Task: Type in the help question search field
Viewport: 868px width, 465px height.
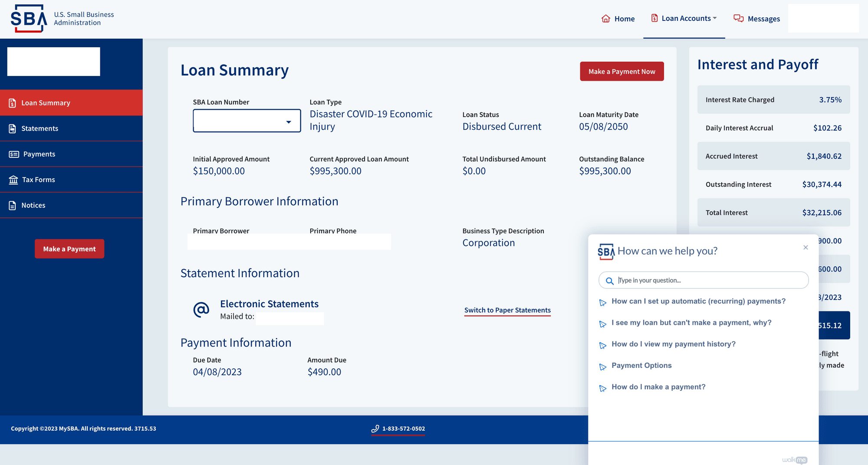Action: pos(710,280)
